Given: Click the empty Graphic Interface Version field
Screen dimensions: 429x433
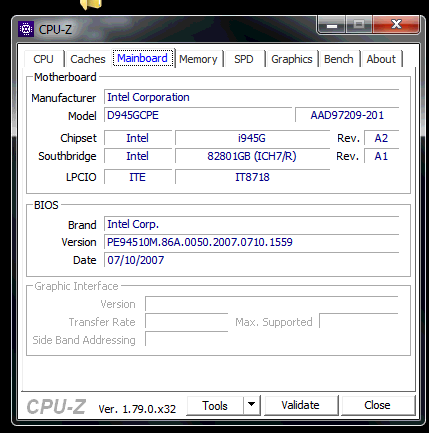Looking at the screenshot, I should pos(272,304).
